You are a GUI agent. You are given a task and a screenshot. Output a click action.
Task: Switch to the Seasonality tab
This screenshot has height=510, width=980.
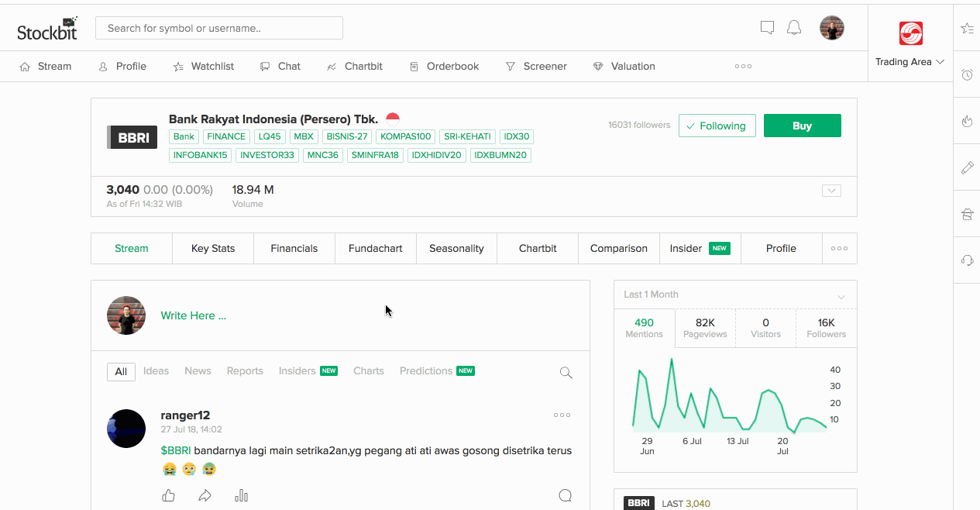(457, 248)
